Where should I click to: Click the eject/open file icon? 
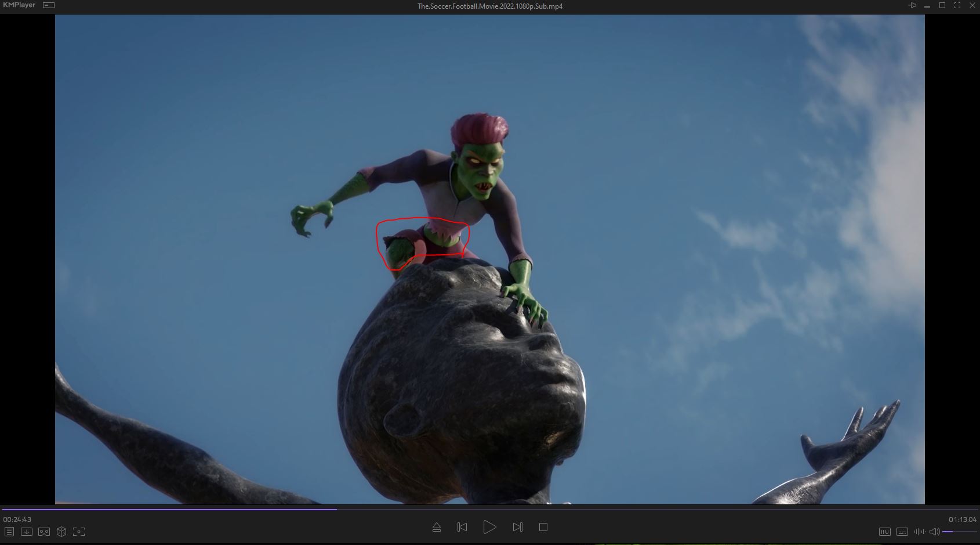click(437, 527)
